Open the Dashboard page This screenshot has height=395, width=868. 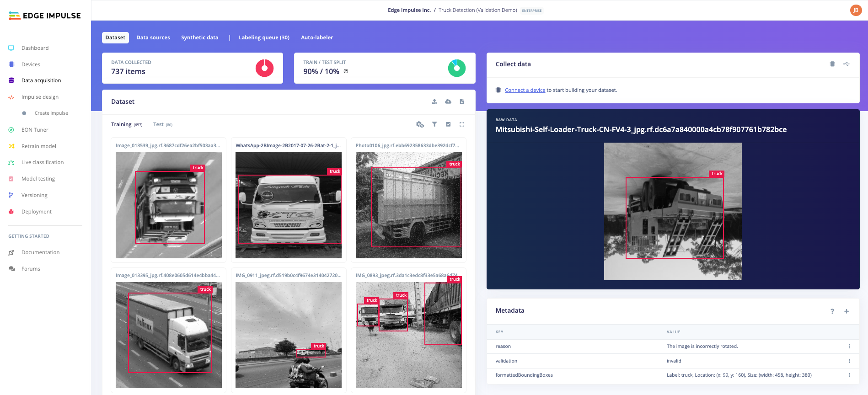(35, 48)
